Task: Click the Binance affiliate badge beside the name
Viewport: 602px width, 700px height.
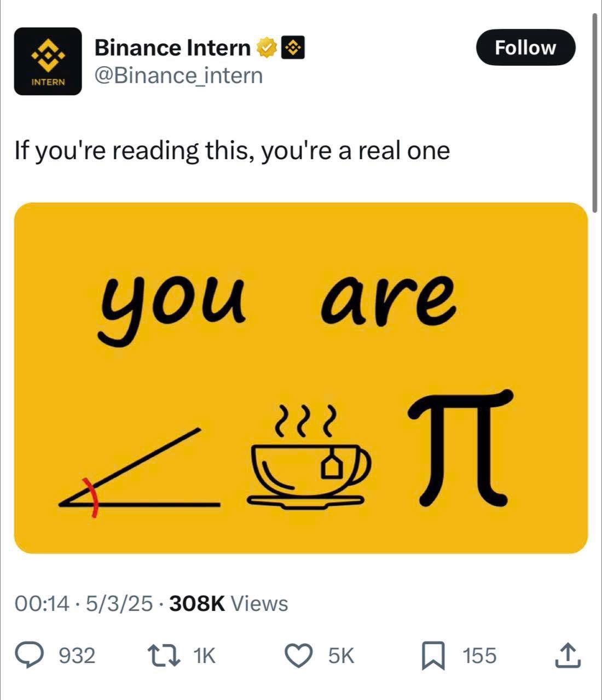Action: pyautogui.click(x=293, y=48)
